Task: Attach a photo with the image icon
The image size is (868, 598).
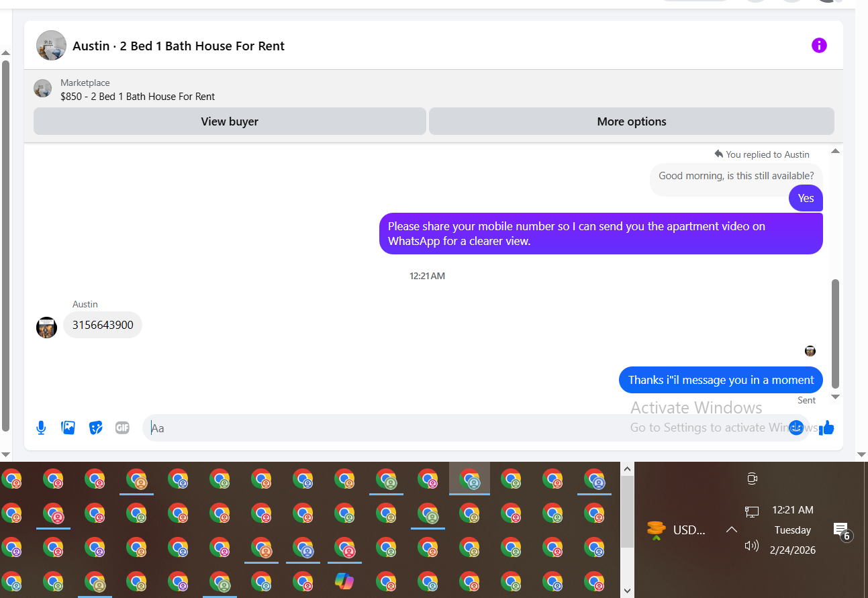Action: pos(68,428)
